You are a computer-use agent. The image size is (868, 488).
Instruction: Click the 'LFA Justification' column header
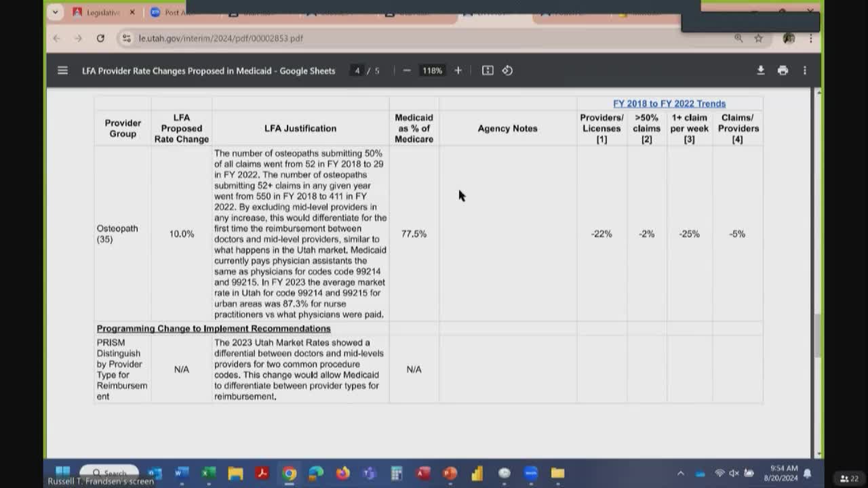tap(300, 128)
